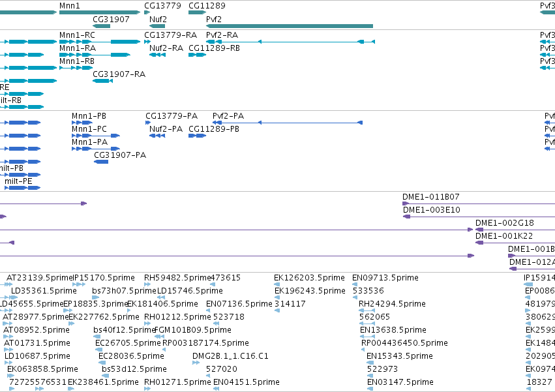555x392 pixels.
Task: Select the EN09713.5prime EST marker
Action: coord(355,284)
